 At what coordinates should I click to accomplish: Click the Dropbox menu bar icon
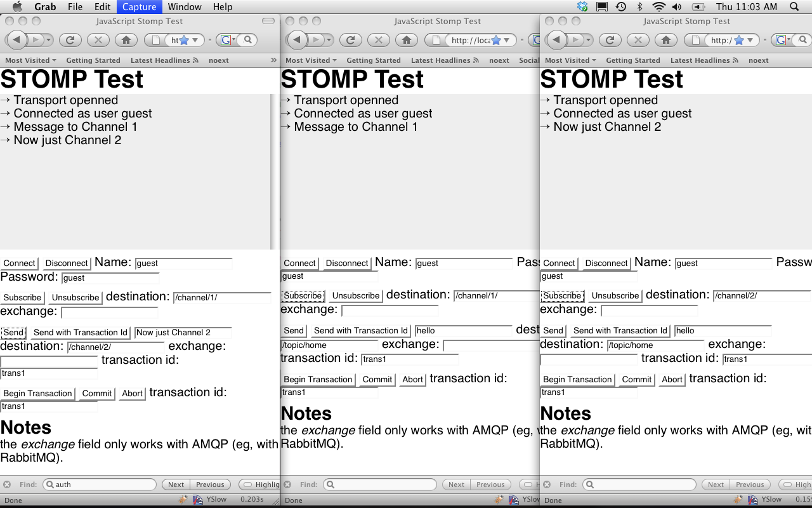(582, 6)
